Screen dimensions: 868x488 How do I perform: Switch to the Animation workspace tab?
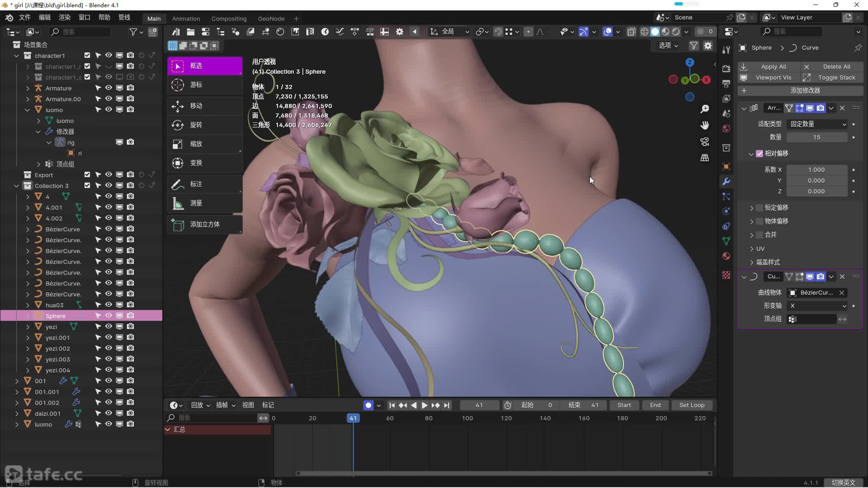[186, 19]
